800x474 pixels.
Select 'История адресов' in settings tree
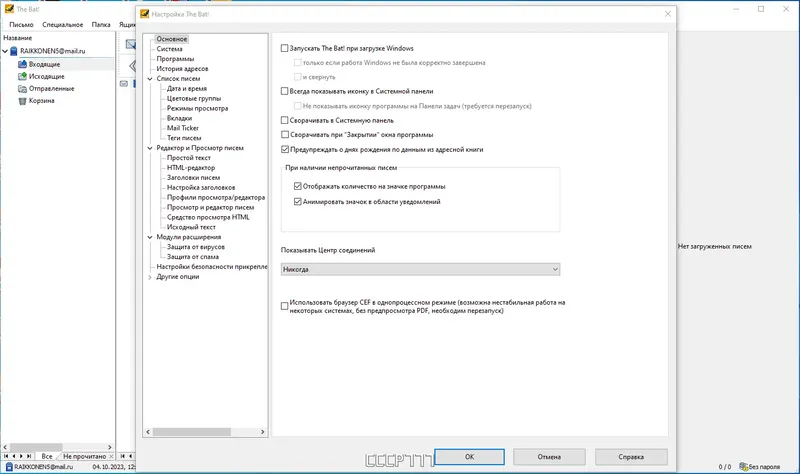tap(182, 69)
